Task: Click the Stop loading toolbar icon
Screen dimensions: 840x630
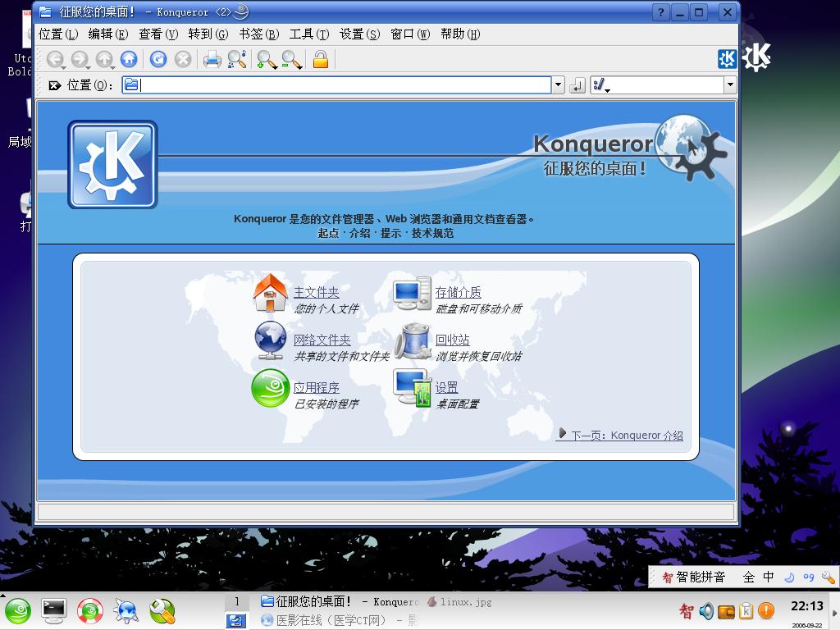Action: [x=183, y=59]
